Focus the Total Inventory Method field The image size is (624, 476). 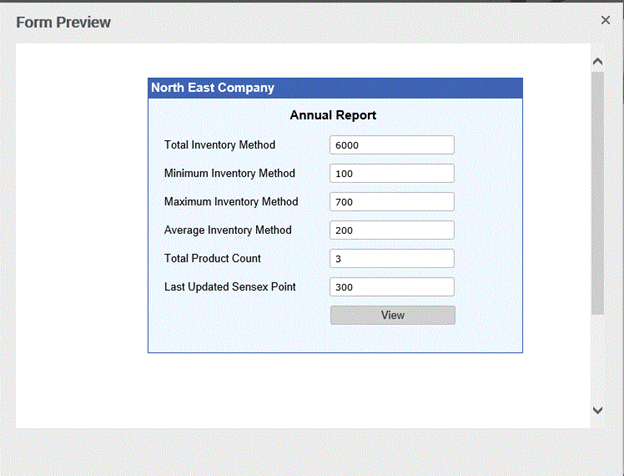tap(392, 145)
